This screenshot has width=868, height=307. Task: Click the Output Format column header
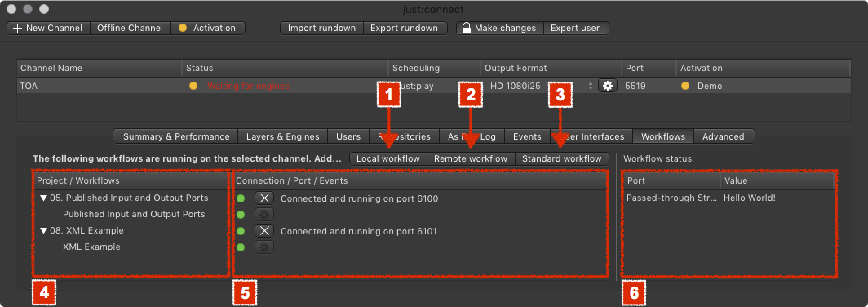[550, 68]
